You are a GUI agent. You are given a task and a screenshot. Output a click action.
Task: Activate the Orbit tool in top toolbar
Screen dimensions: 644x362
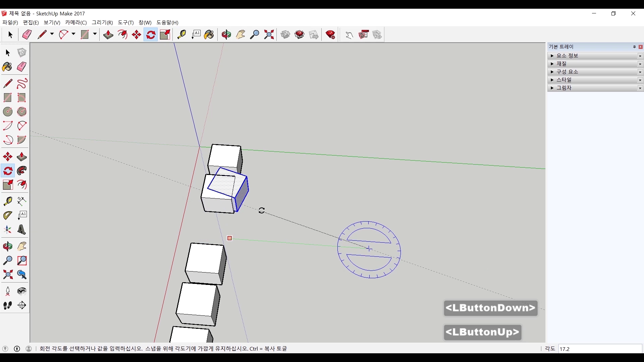click(x=226, y=35)
